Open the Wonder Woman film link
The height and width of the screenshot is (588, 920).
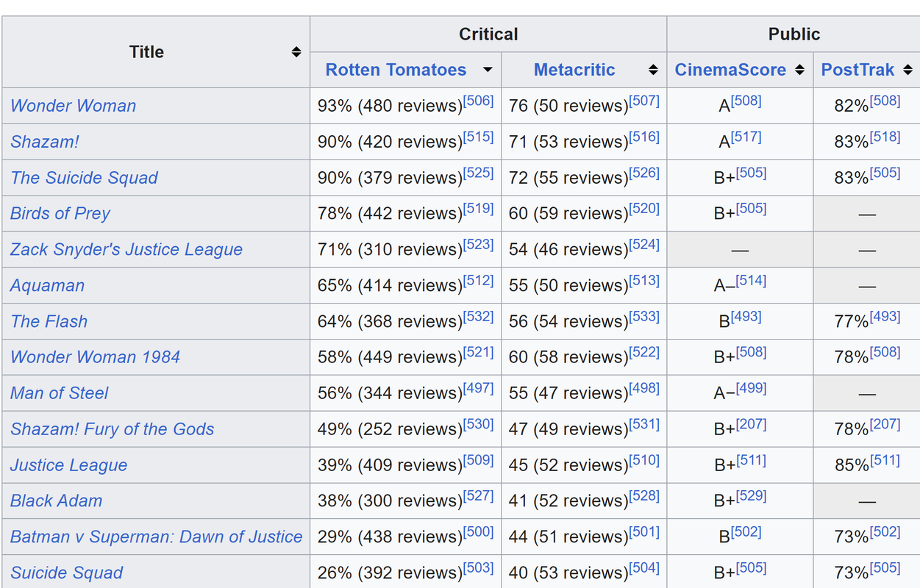pos(73,106)
